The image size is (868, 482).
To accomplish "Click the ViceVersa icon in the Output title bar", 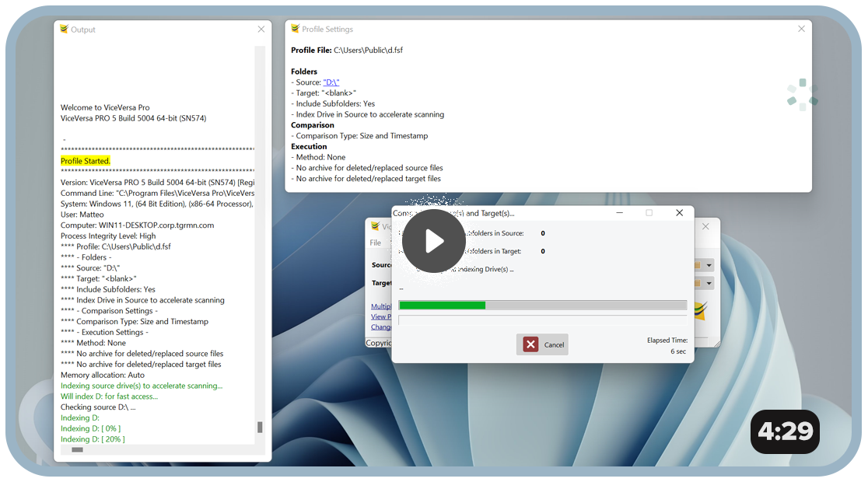I will coord(65,30).
